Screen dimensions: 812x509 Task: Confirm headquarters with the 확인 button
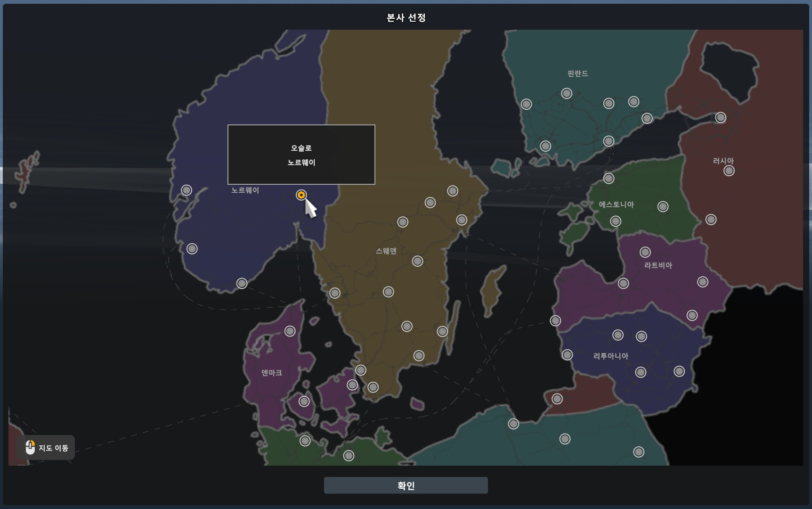pyautogui.click(x=406, y=485)
